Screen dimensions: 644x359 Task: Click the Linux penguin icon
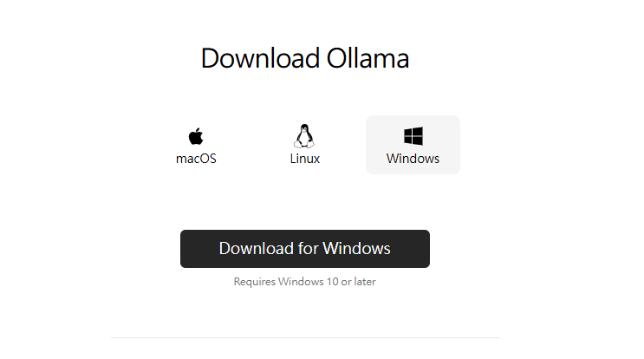(x=304, y=136)
